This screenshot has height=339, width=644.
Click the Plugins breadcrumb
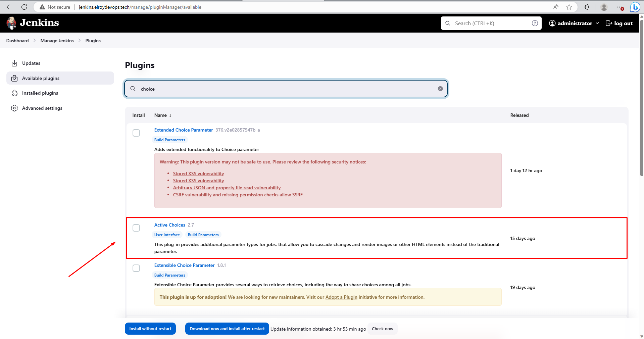point(93,41)
